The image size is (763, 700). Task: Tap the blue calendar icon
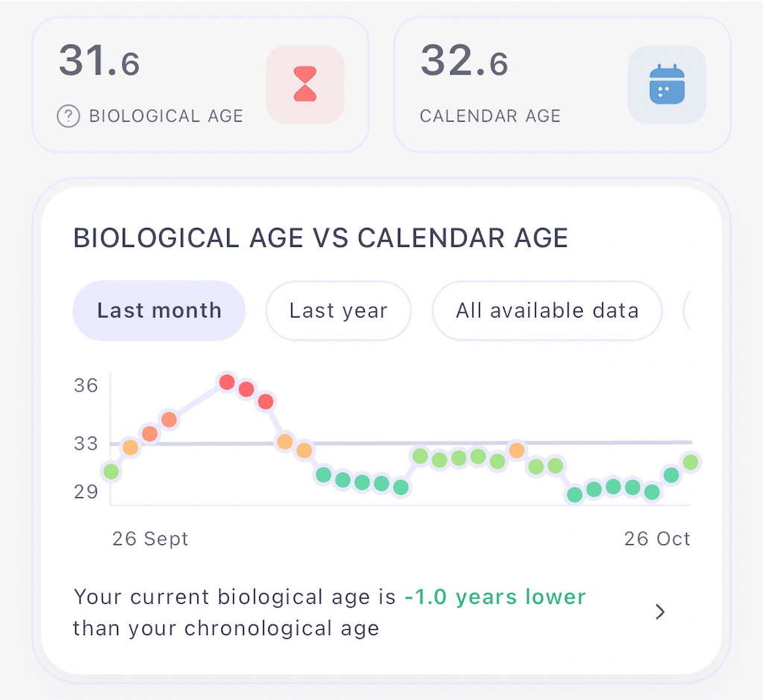click(667, 84)
